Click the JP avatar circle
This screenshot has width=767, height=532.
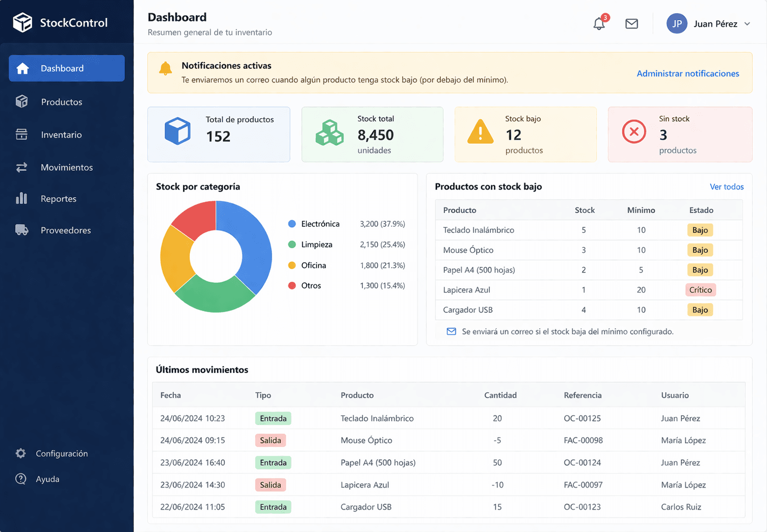tap(677, 23)
